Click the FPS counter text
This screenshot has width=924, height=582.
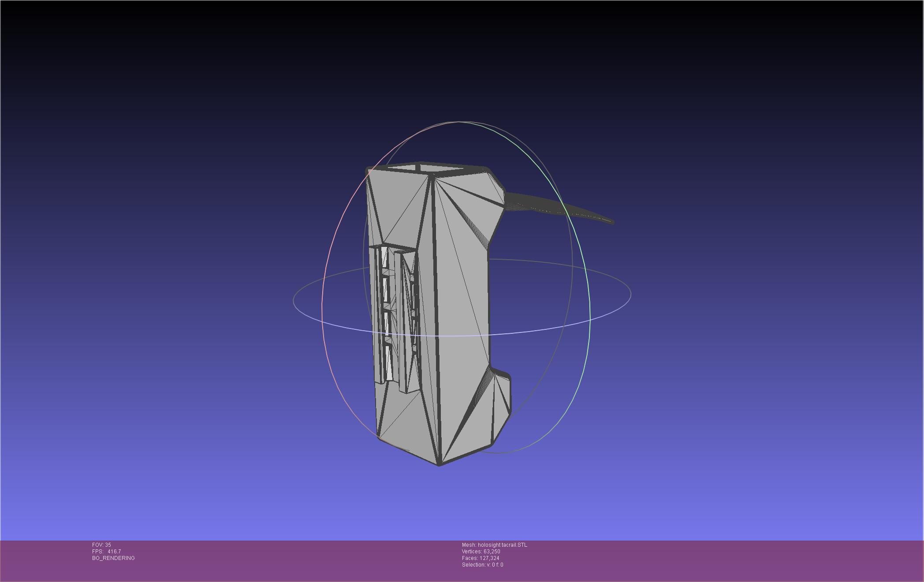pyautogui.click(x=106, y=552)
